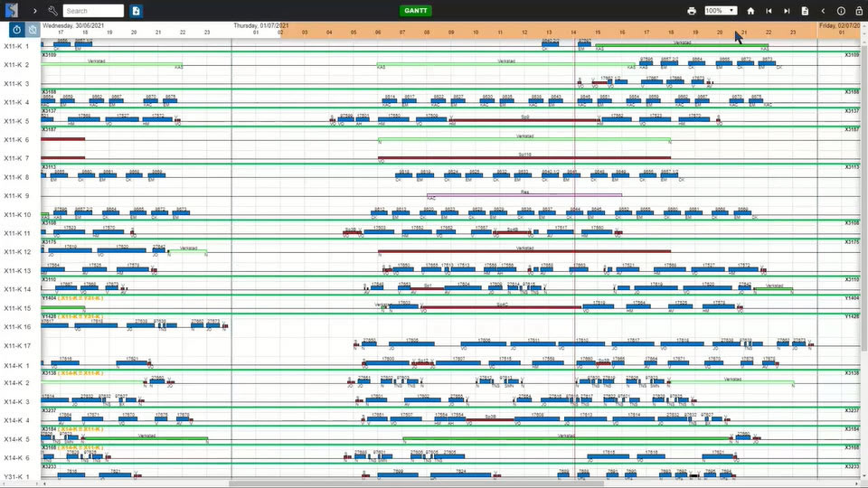The width and height of the screenshot is (868, 488).
Task: Click the red Sp119 bar in row X11-K 7
Action: [524, 157]
